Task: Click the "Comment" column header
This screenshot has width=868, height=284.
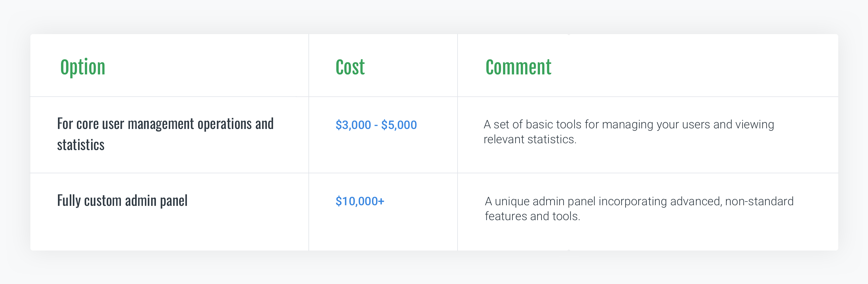Action: [x=518, y=67]
